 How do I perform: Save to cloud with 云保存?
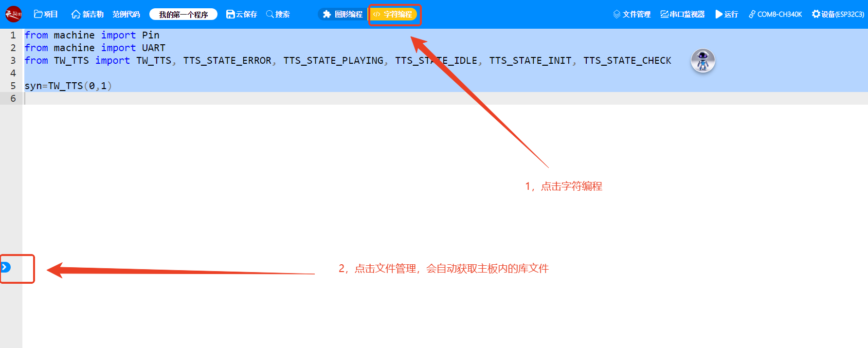[x=241, y=14]
